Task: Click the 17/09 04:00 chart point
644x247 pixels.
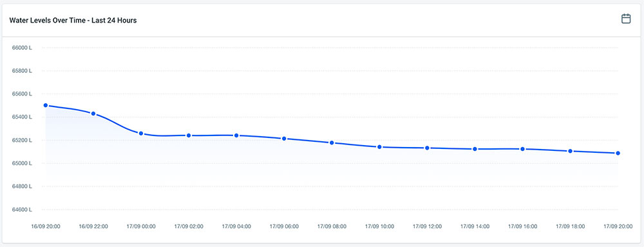Action: tap(236, 135)
